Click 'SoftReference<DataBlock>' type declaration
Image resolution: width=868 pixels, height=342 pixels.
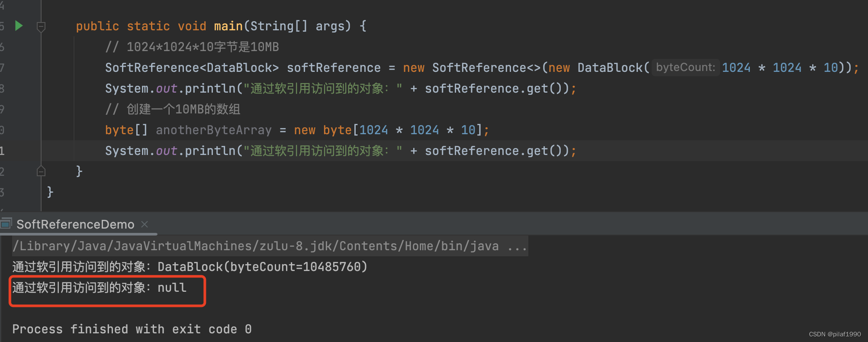pos(192,68)
